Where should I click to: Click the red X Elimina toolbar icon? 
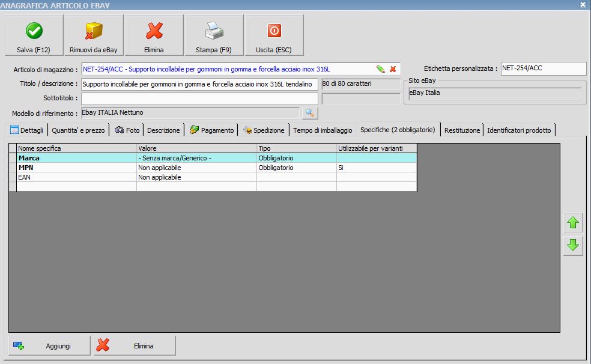(x=154, y=31)
